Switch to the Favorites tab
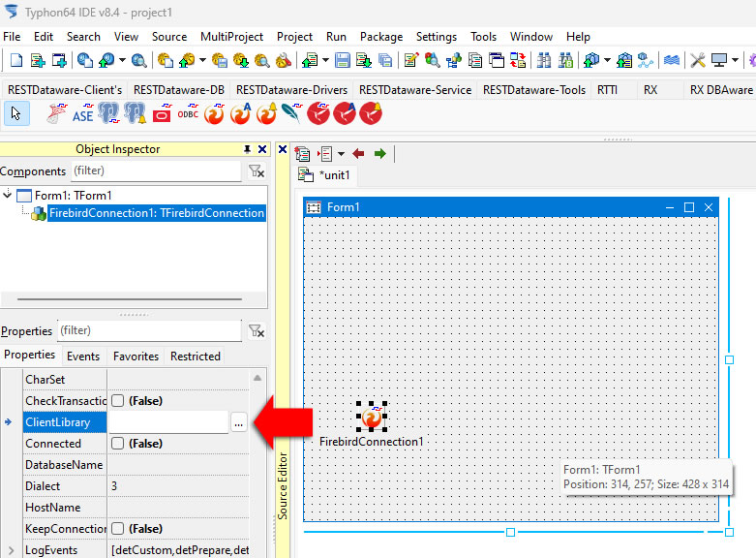Viewport: 756px width, 558px height. (x=136, y=356)
